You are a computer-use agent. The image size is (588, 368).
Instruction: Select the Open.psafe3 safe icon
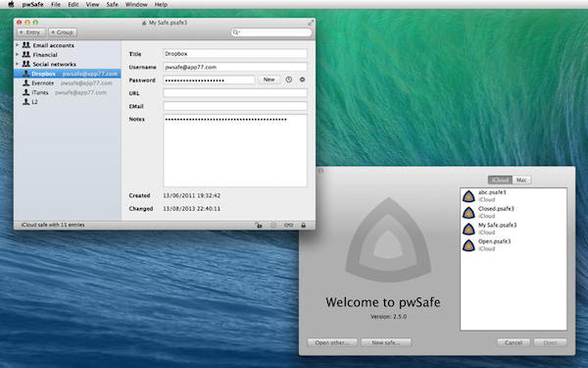tap(468, 245)
